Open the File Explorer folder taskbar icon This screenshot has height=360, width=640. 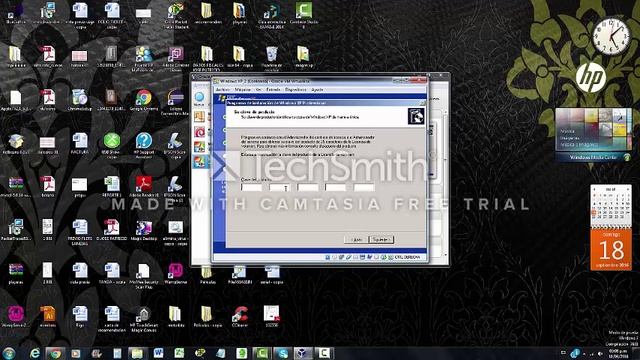pyautogui.click(x=138, y=353)
